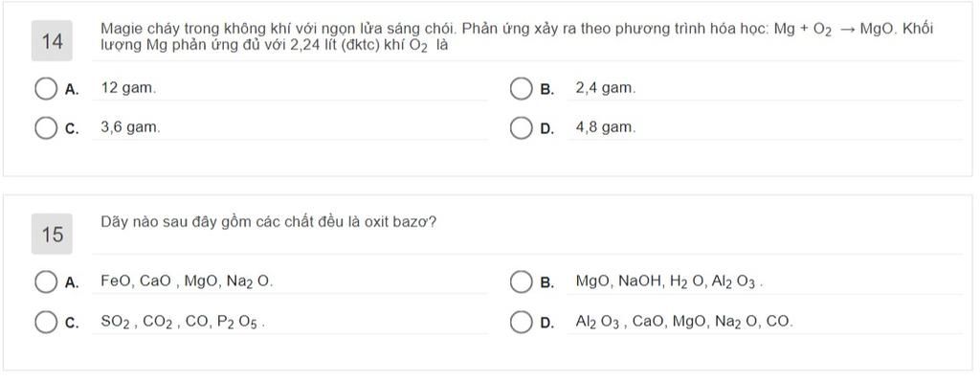
Task: Choose the answer text '4,8 gam.'
Action: (x=606, y=127)
